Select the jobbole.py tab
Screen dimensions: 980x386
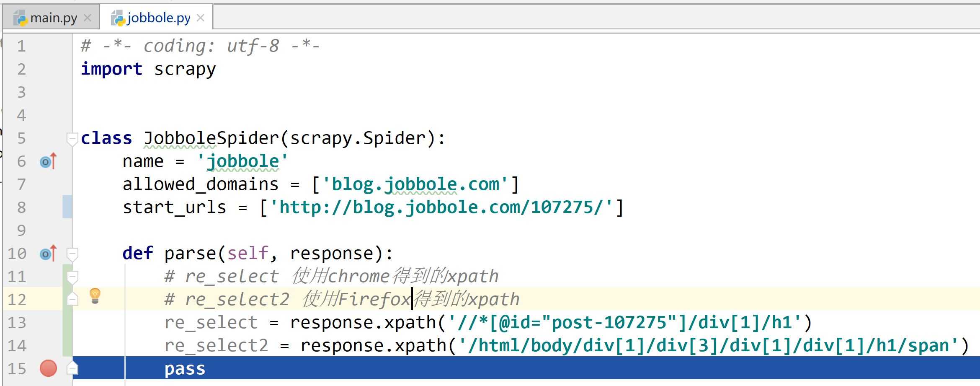click(x=156, y=18)
